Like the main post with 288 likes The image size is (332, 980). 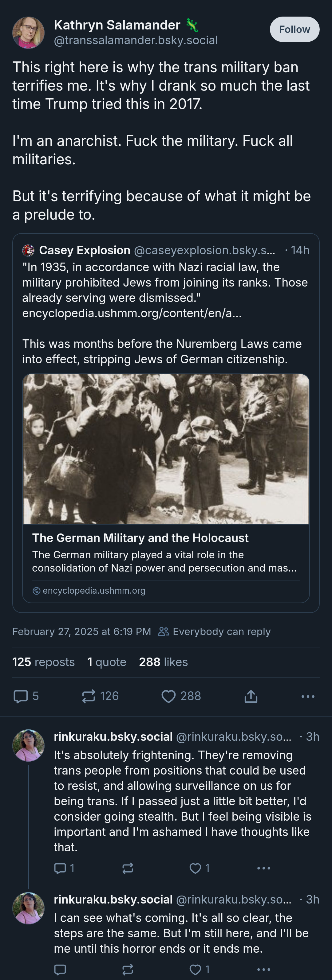click(x=181, y=696)
